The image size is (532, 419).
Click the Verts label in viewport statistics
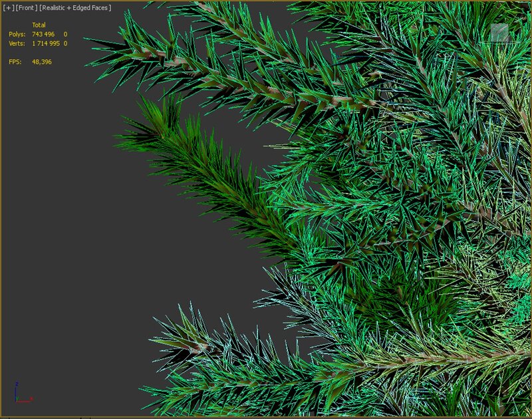[x=17, y=43]
